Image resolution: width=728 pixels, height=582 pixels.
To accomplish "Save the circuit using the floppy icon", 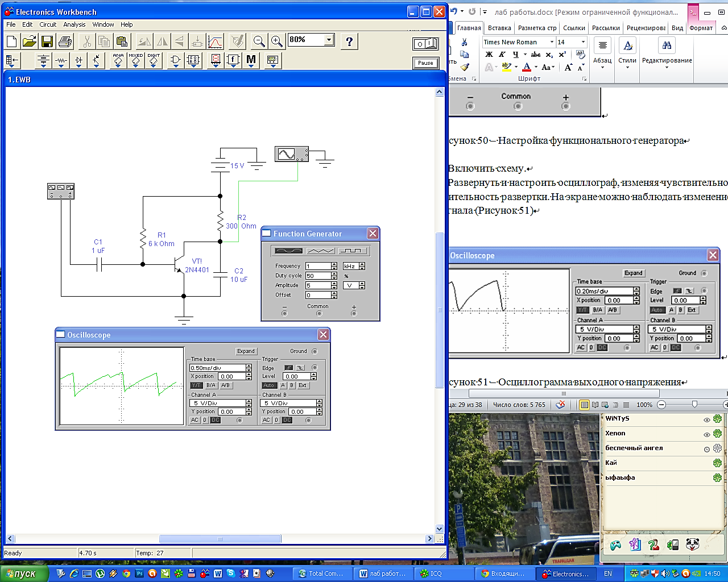I will 47,41.
